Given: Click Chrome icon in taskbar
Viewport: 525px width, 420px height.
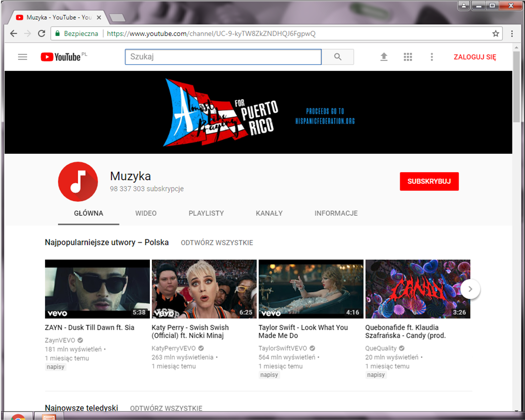Looking at the screenshot, I should tap(18, 417).
